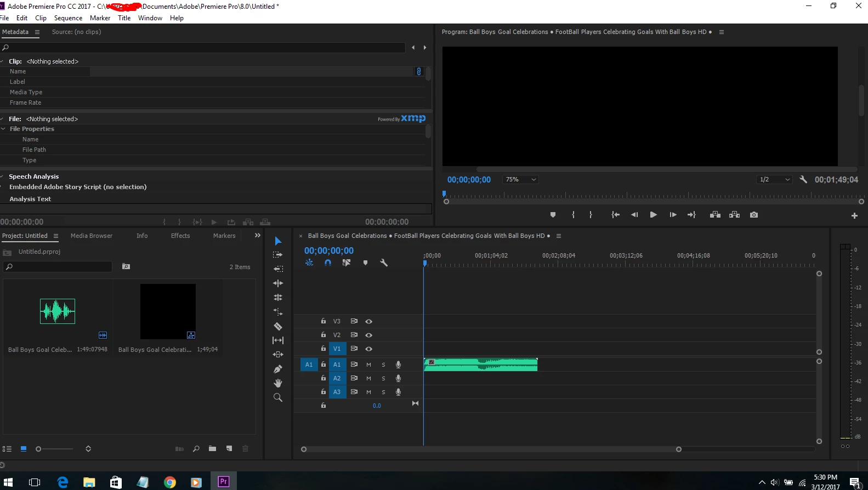This screenshot has height=490, width=868.
Task: Mute audio track A2
Action: click(x=368, y=378)
